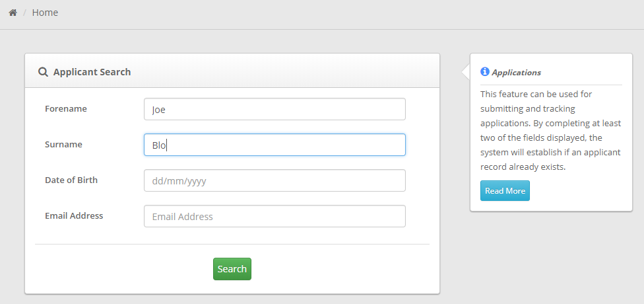Click the slash separator in breadcrumb
This screenshot has height=304, width=644.
pos(24,13)
